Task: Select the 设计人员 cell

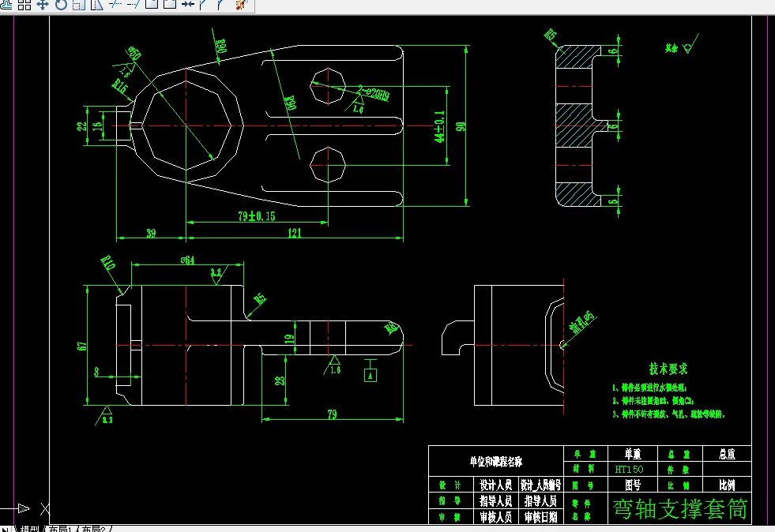Action: (x=496, y=485)
